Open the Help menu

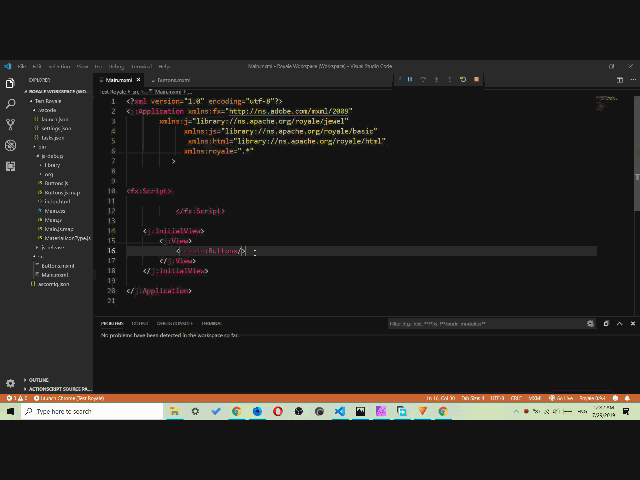click(164, 66)
